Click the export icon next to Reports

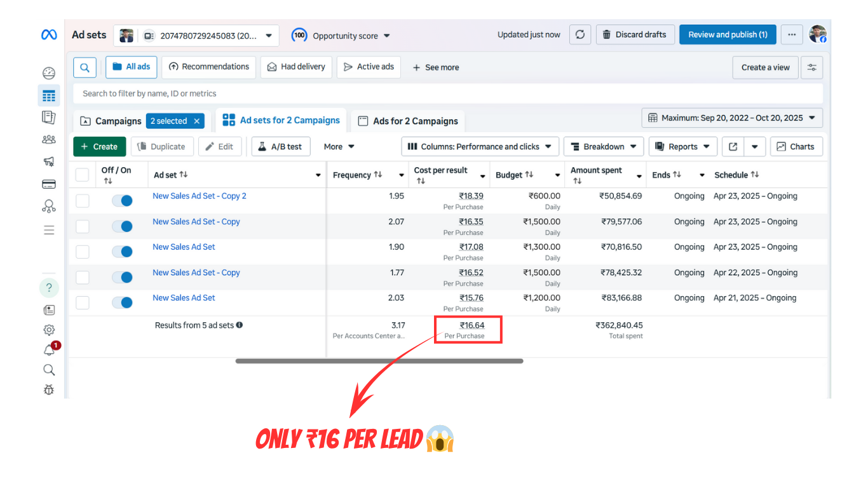(x=733, y=147)
